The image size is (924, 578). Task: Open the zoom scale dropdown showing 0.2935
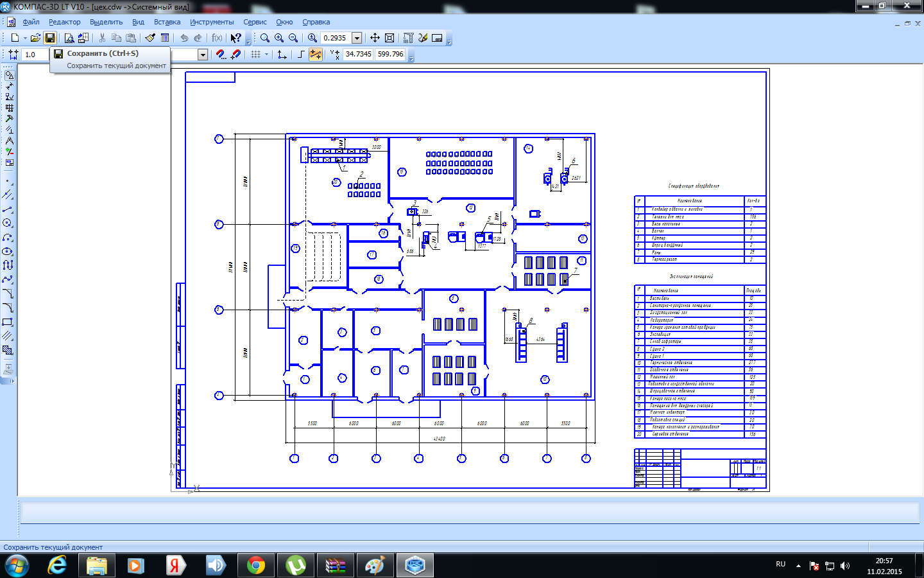click(x=357, y=38)
